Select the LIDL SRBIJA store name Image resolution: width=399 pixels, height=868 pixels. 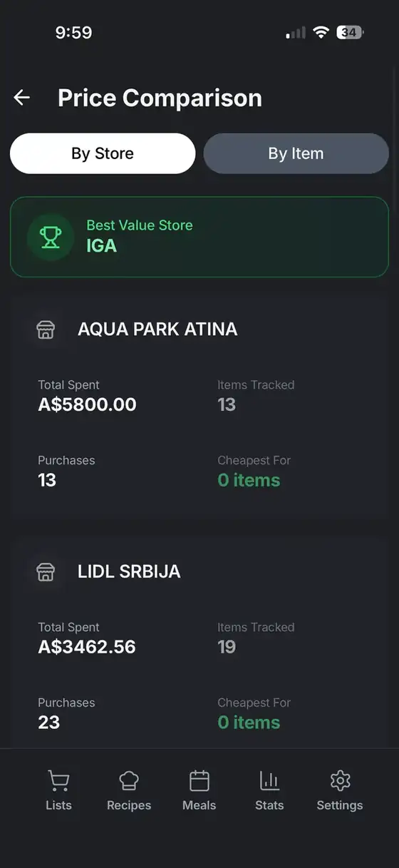(x=129, y=572)
